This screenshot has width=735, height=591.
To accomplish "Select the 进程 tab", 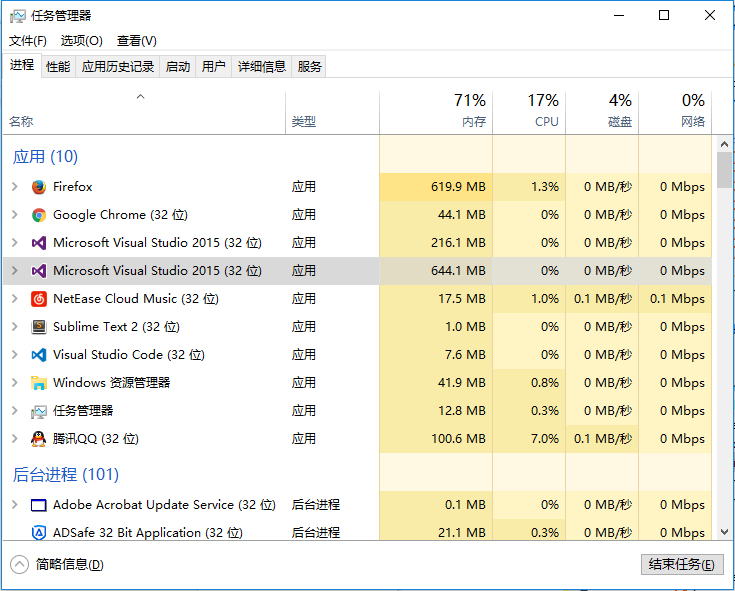I will pos(22,65).
